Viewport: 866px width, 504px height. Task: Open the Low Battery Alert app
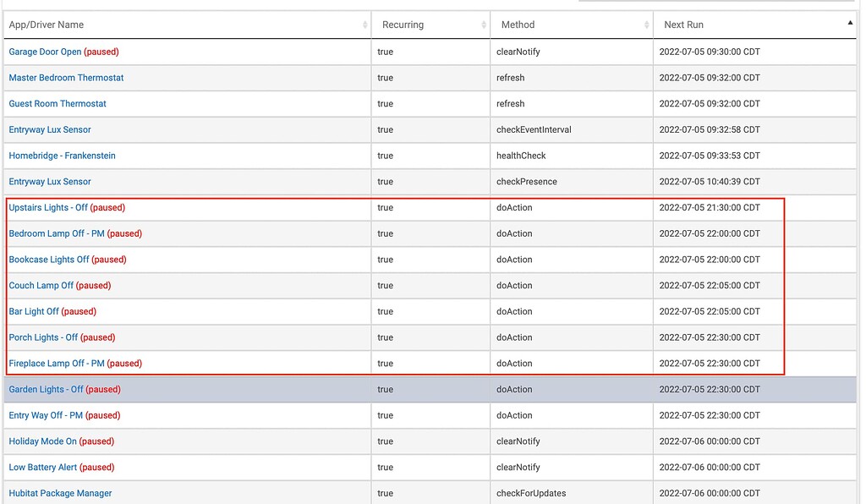point(41,467)
